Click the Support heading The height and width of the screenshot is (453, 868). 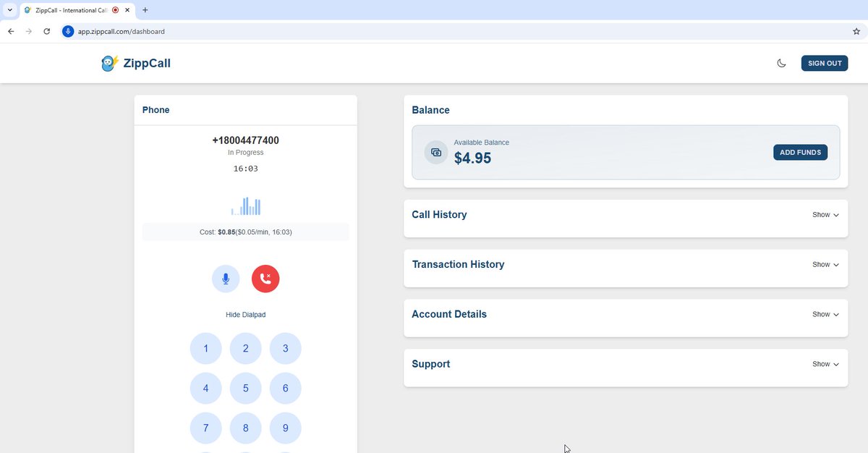430,365
